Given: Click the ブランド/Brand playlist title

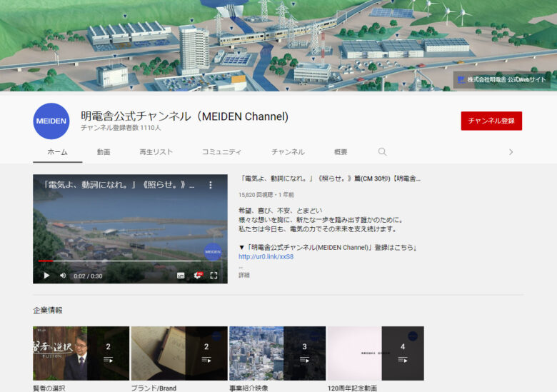Looking at the screenshot, I should pos(154,388).
